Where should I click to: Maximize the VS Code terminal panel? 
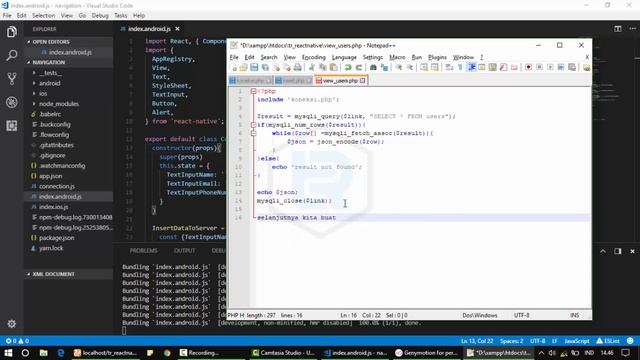[x=603, y=251]
